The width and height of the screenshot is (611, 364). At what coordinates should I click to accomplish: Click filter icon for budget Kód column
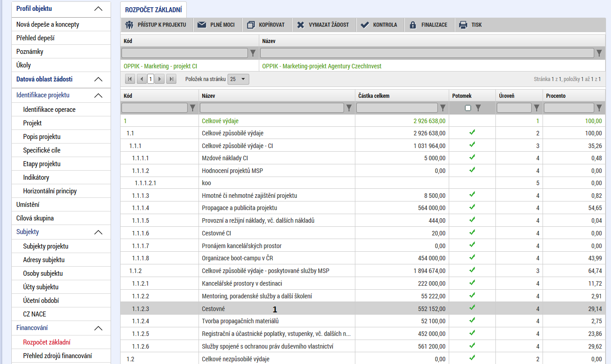[x=193, y=108]
